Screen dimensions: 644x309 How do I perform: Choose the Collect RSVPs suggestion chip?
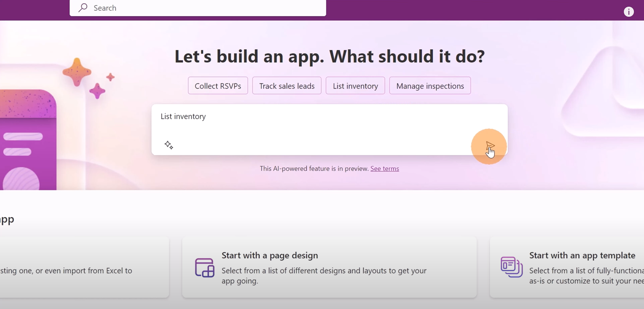pyautogui.click(x=218, y=86)
